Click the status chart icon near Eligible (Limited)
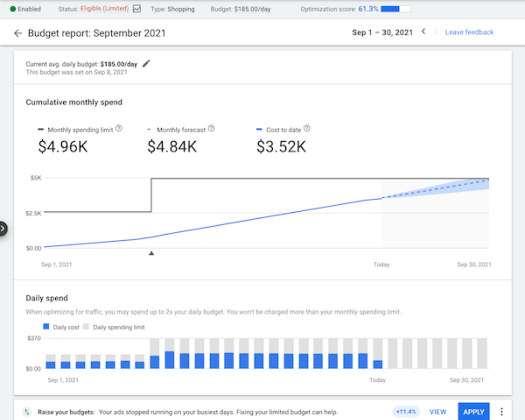Image resolution: width=525 pixels, height=420 pixels. (x=137, y=9)
